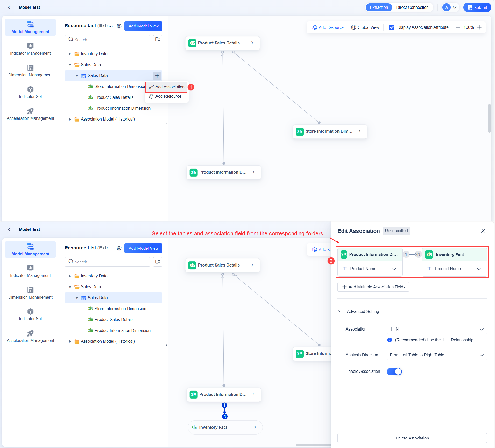Click Global View in the top canvas toolbar
495x448 pixels.
pyautogui.click(x=365, y=27)
